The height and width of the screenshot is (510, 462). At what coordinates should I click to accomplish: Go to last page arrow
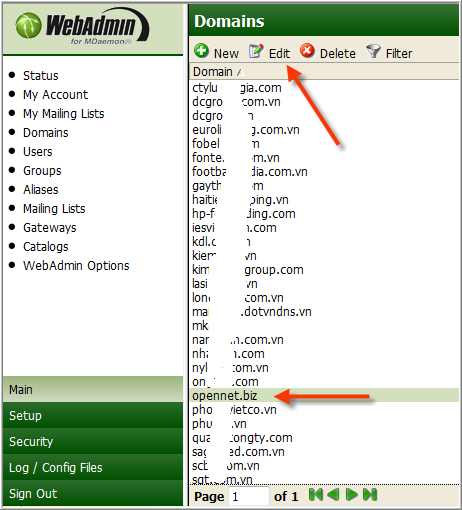click(370, 494)
